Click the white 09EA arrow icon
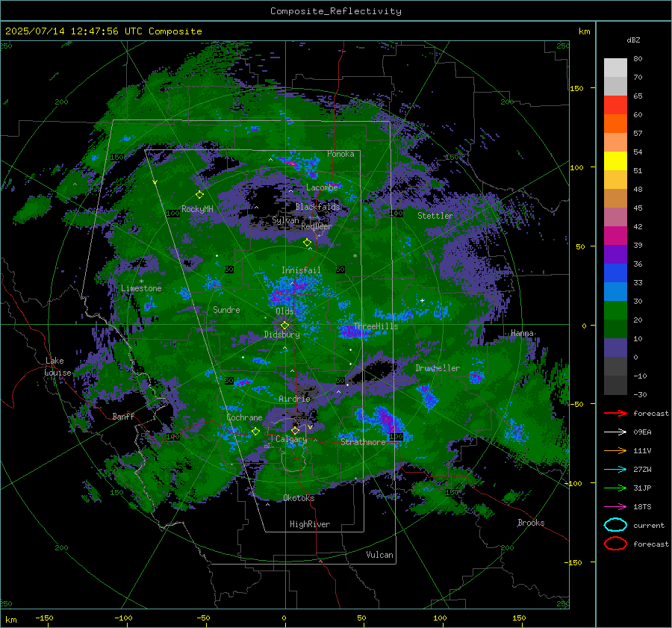 [615, 432]
